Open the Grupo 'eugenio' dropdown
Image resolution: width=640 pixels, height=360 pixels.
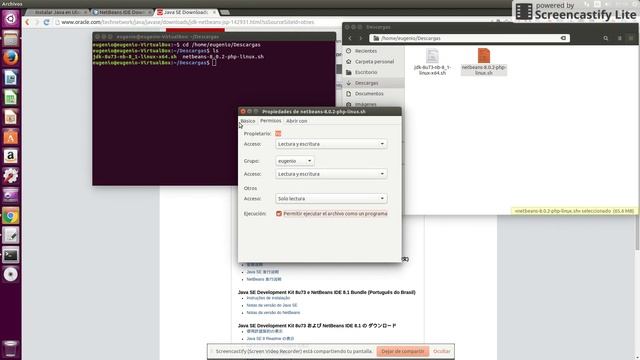coord(295,161)
